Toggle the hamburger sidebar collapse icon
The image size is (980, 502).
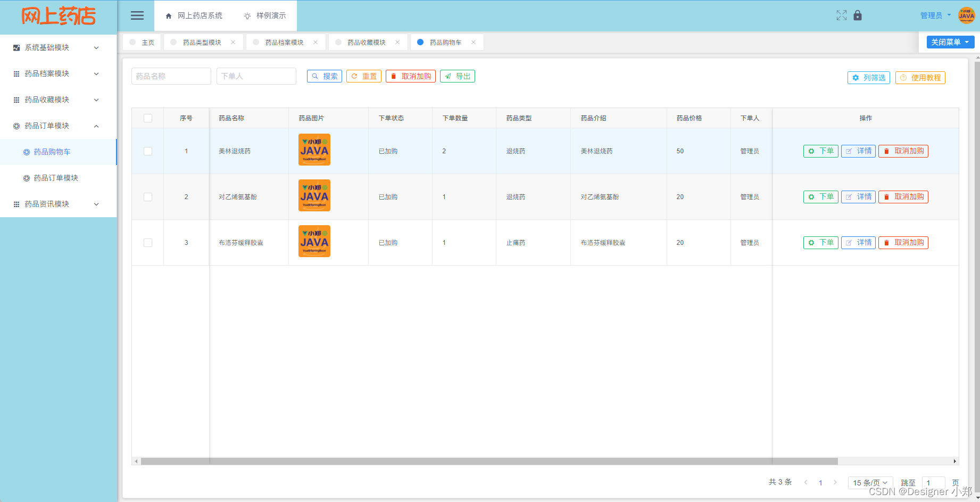pyautogui.click(x=137, y=15)
